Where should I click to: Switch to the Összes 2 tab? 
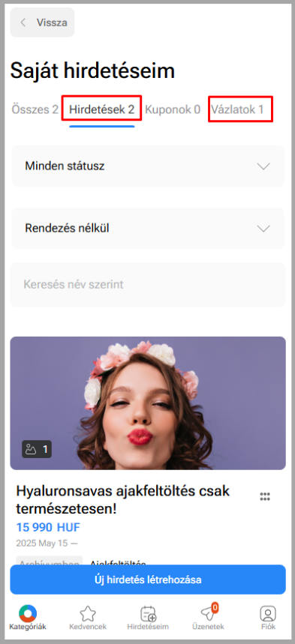(35, 109)
